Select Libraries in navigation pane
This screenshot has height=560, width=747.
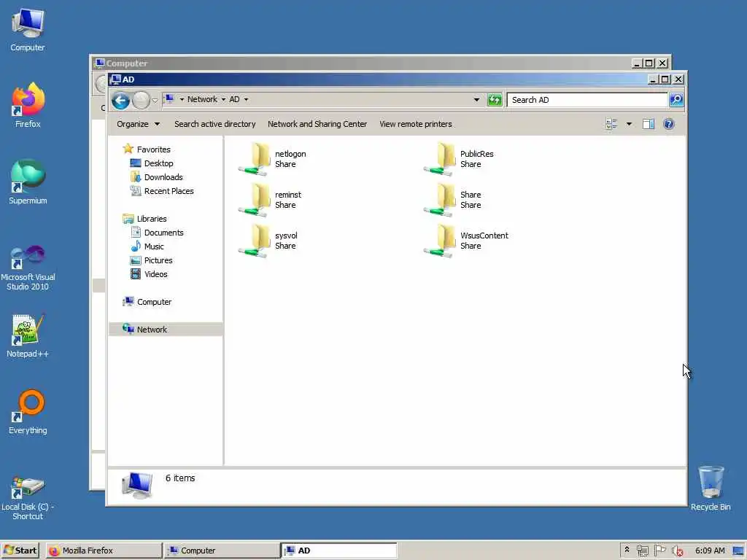[x=145, y=219]
